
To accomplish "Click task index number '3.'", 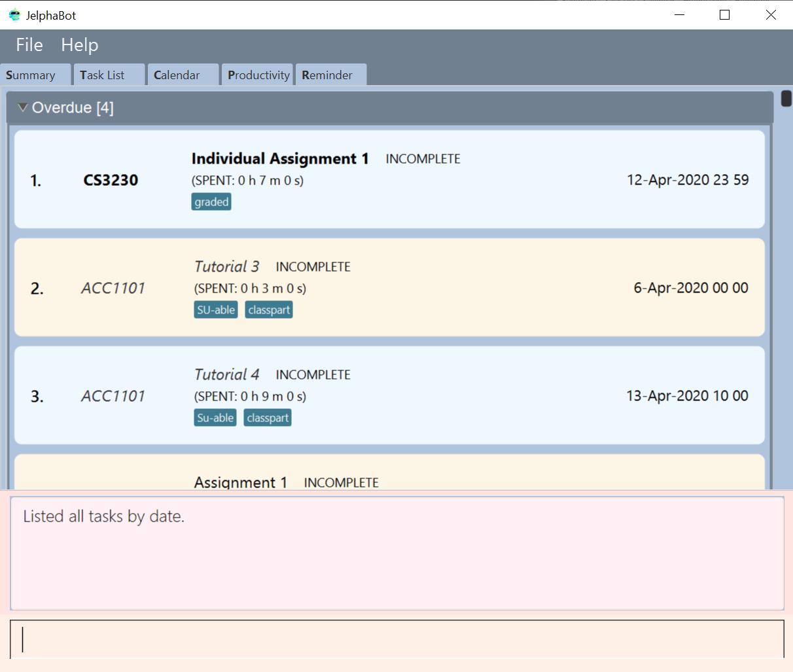I will pos(37,397).
